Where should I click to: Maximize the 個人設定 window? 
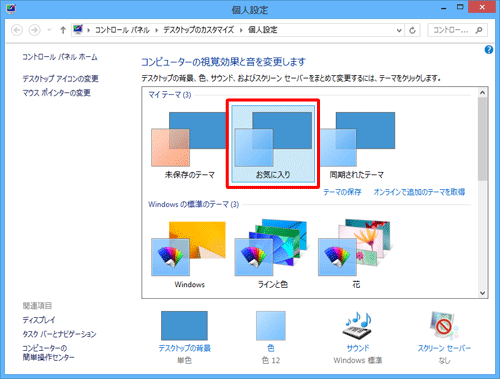460,7
